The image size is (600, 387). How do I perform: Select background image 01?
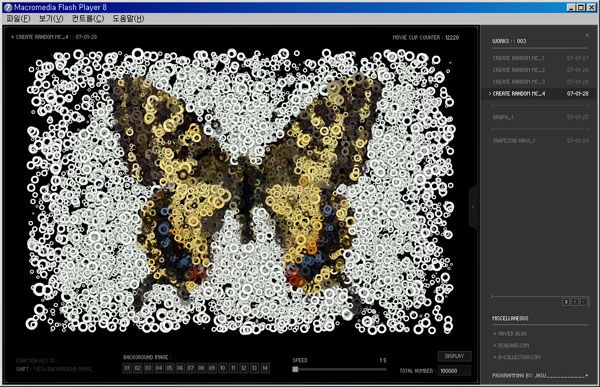tap(127, 368)
